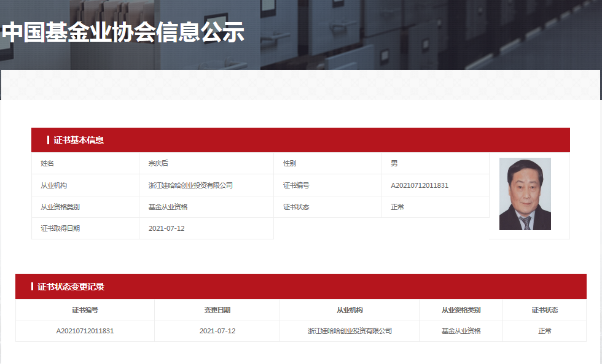602x364 pixels.
Task: Click the 证书取得日期 field label
Action: pos(60,228)
